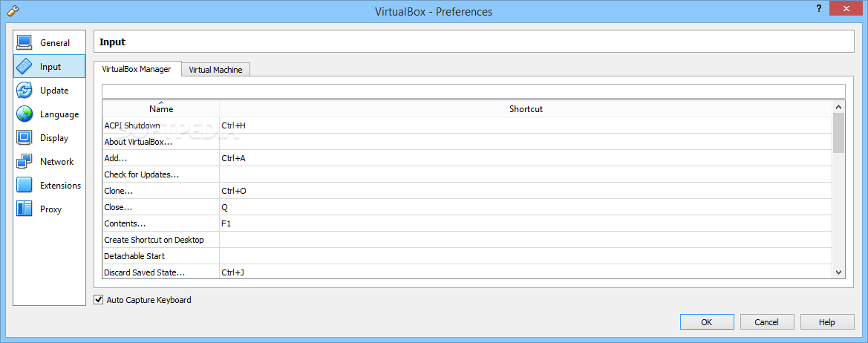The width and height of the screenshot is (868, 343).
Task: Select the Display monitor icon
Action: point(25,138)
